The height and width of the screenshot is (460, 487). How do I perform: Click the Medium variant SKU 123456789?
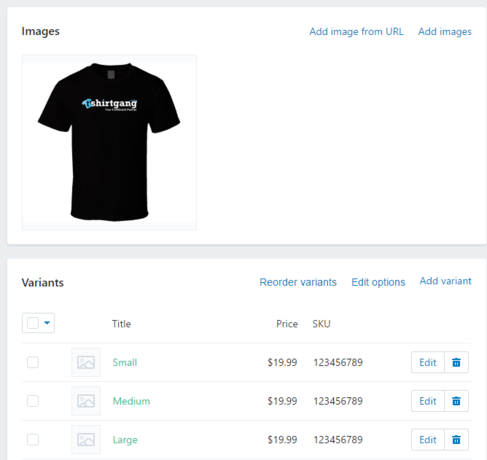coord(338,401)
